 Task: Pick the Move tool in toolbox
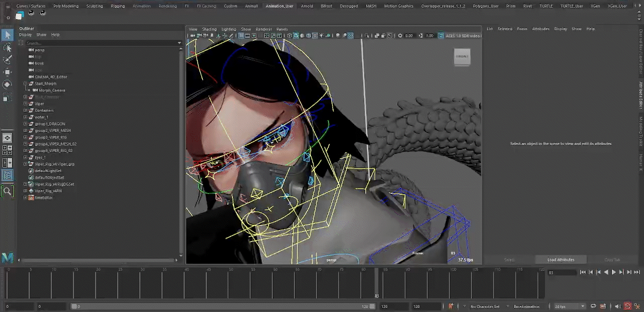tap(8, 72)
